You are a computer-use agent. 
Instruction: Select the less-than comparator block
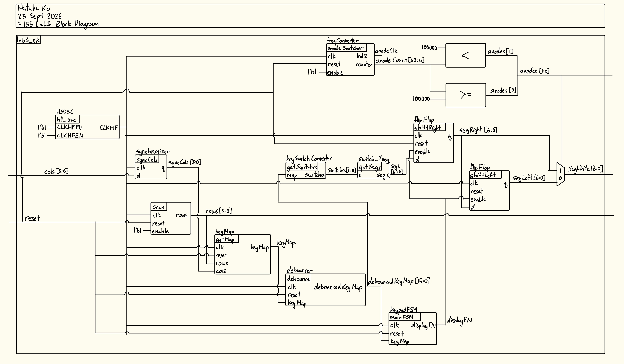coord(466,55)
